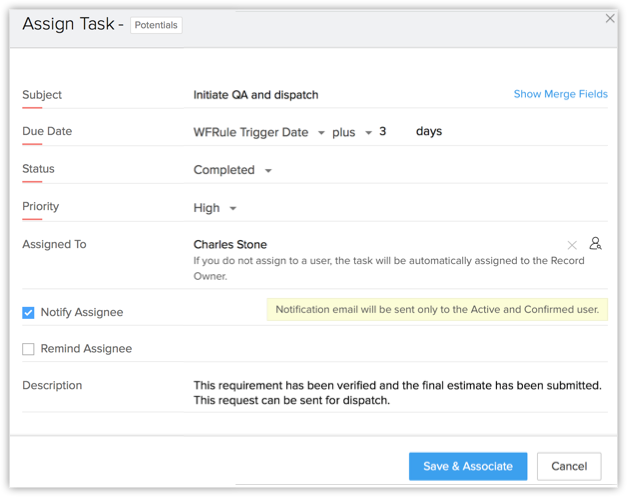Change the Priority dropdown from High
627x497 pixels.
coord(214,208)
